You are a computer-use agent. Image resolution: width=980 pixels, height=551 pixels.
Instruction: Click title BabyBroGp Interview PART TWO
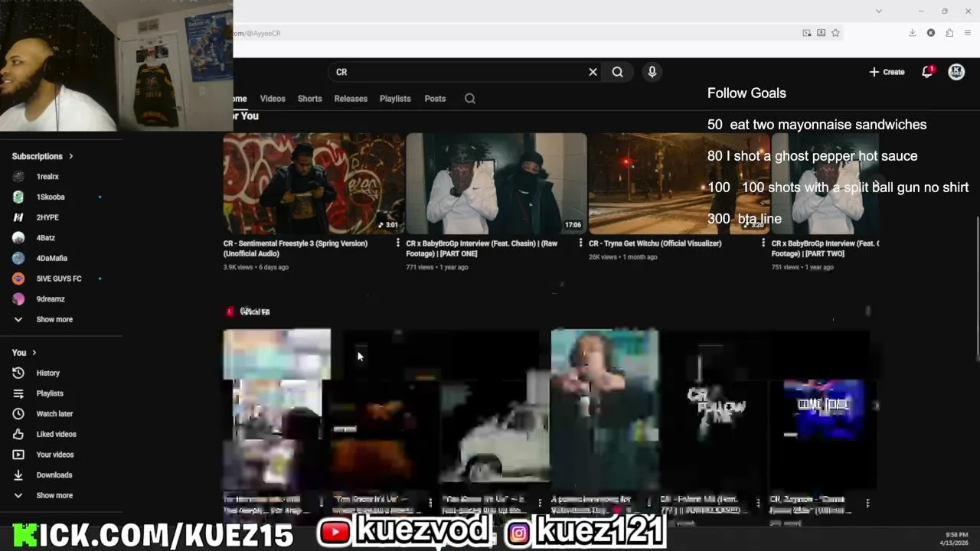[x=825, y=248]
